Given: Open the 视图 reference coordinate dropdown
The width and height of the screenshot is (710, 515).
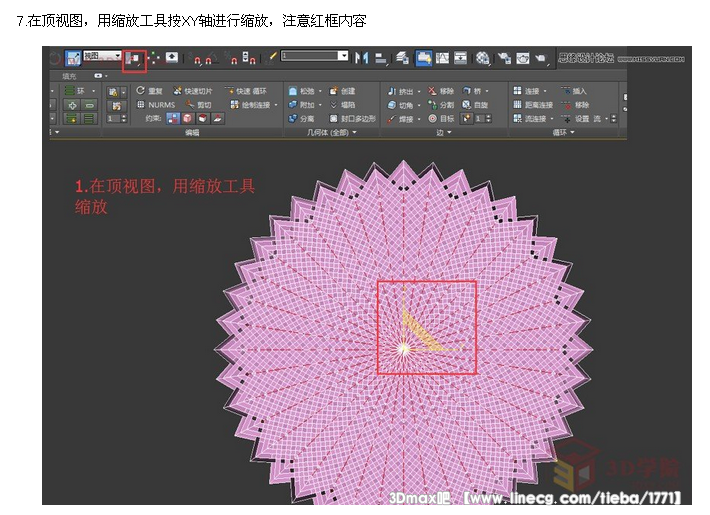Looking at the screenshot, I should (102, 56).
